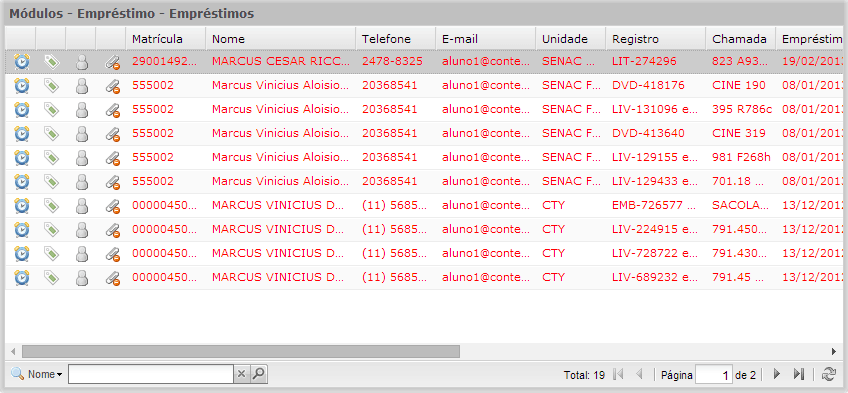The image size is (848, 393).
Task: Select the LIV-129433 loan row name cell
Action: 280,181
